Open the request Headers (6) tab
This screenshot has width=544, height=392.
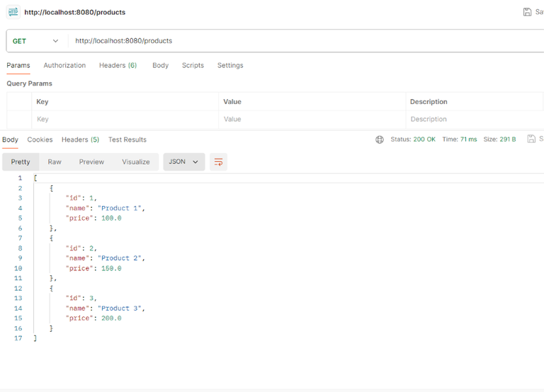(118, 65)
